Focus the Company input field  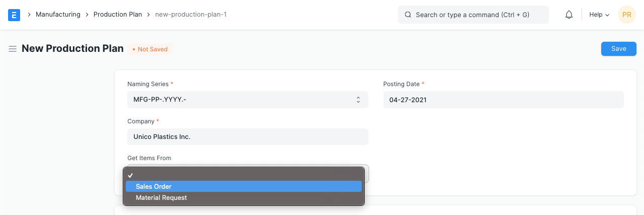248,136
